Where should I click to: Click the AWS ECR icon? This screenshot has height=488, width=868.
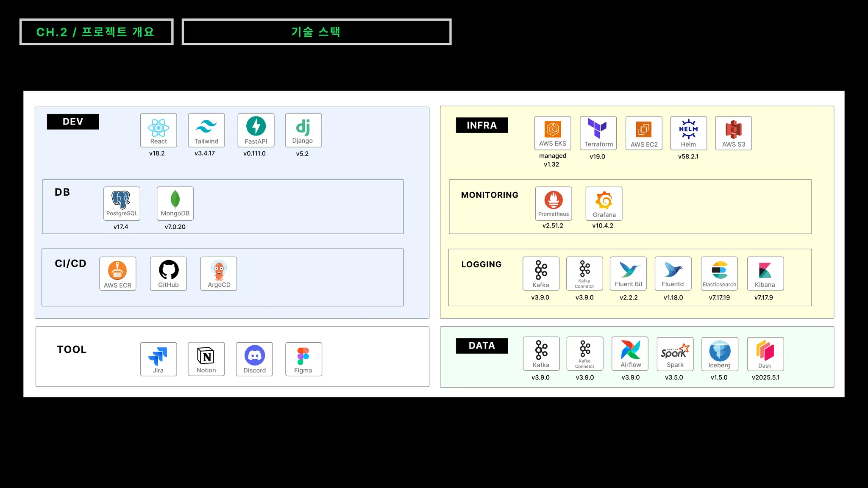118,274
